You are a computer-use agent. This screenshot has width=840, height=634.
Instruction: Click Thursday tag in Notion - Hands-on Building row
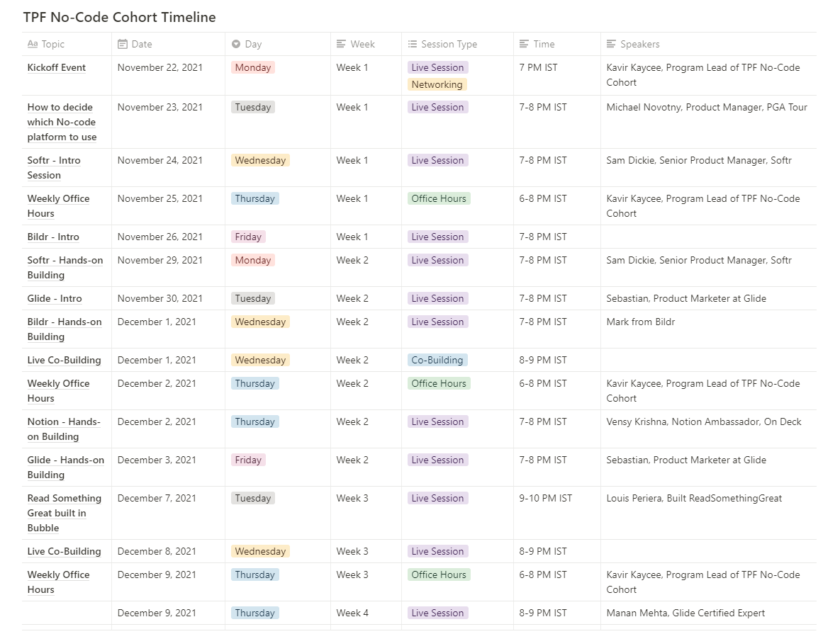pos(254,421)
